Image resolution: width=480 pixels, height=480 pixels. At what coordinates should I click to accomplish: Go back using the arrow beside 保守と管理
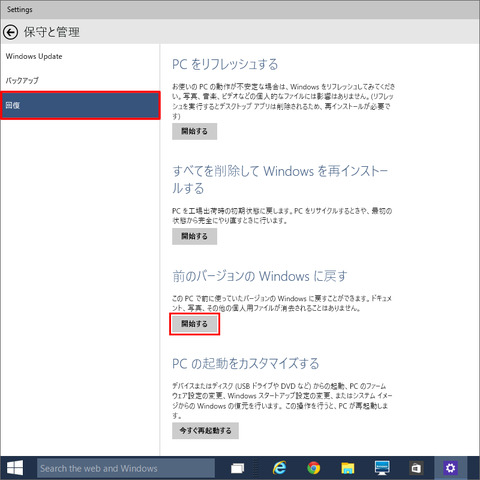tap(11, 32)
